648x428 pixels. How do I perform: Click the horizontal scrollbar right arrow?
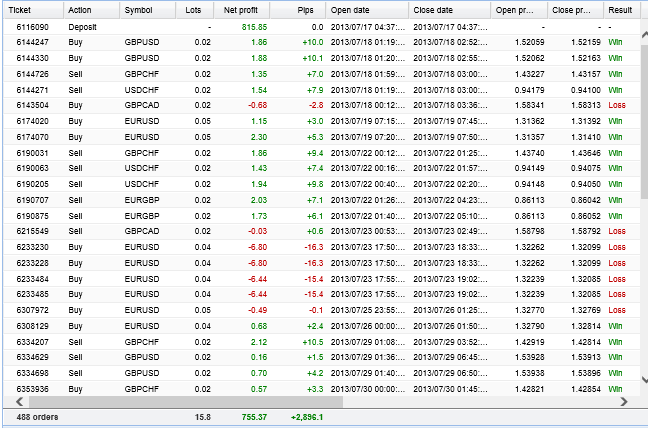point(624,401)
